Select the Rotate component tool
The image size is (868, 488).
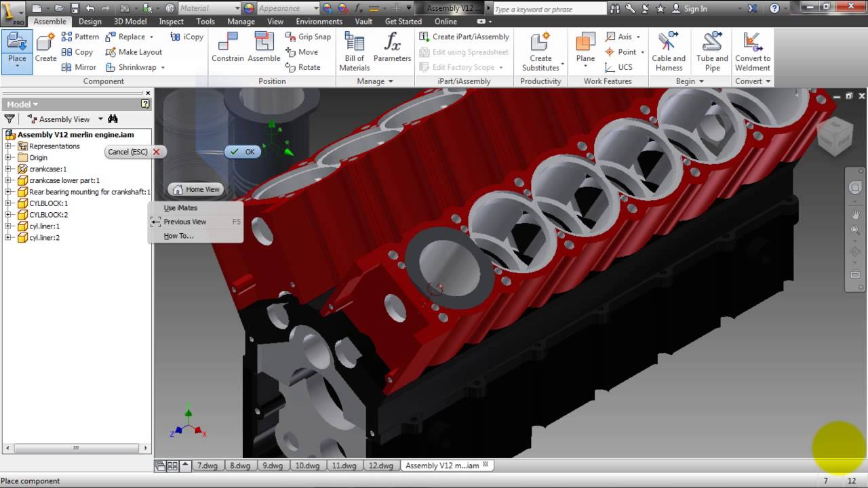[302, 67]
